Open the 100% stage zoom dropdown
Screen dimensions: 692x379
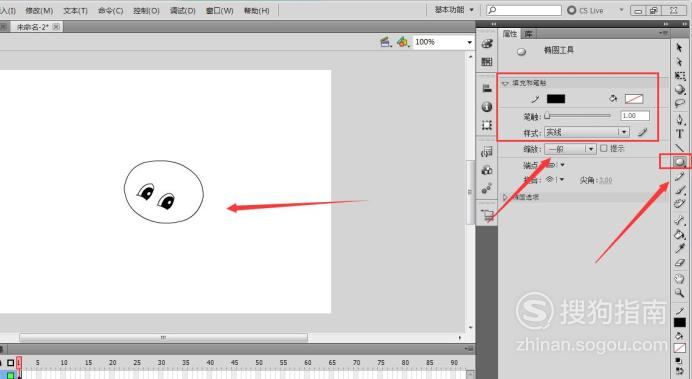(443, 42)
